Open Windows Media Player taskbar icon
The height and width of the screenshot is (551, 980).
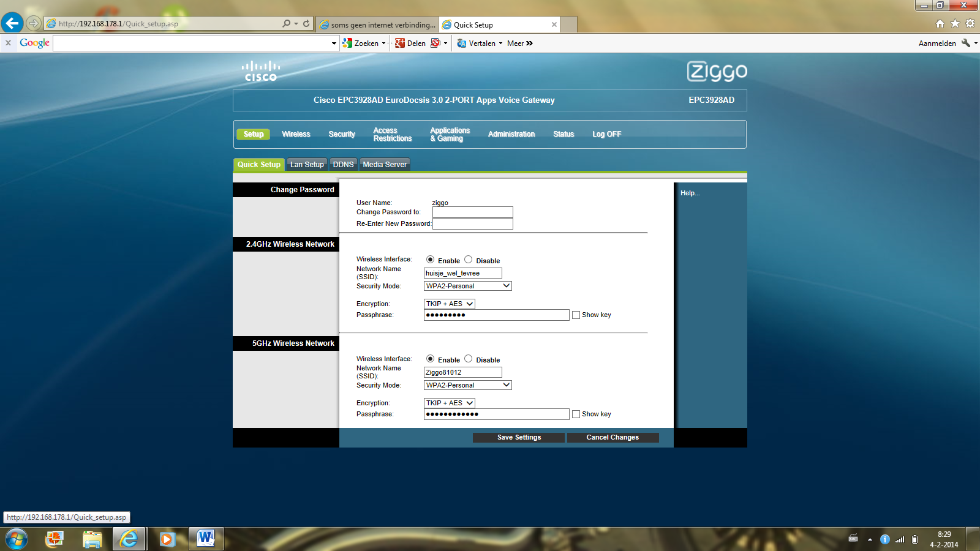click(167, 539)
